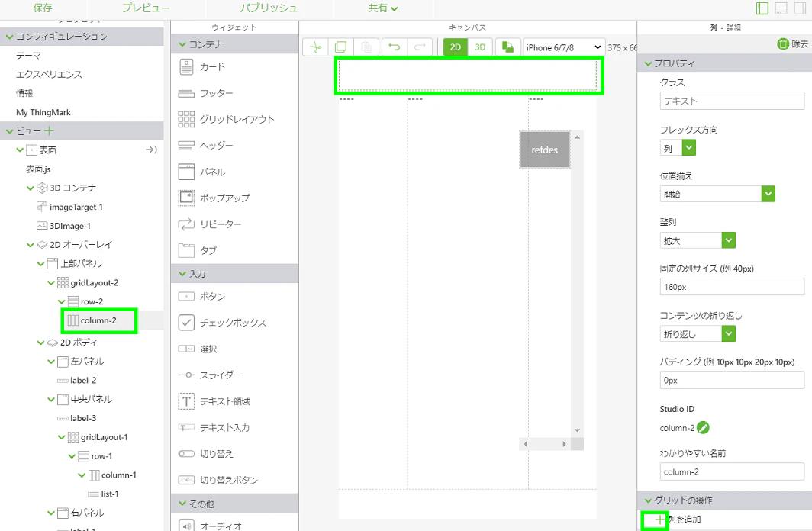Viewport: 812px width, 531px height.
Task: Click the Redo arrow in canvas toolbar
Action: [420, 47]
